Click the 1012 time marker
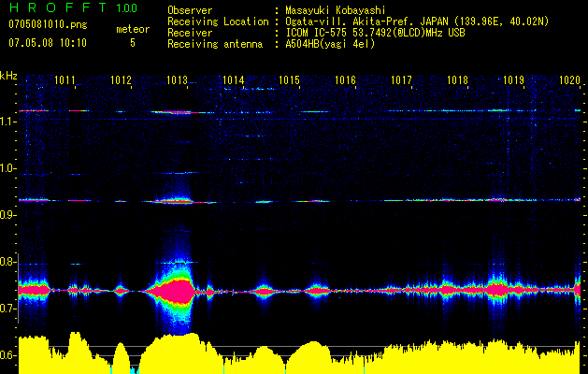The image size is (588, 374). [122, 80]
